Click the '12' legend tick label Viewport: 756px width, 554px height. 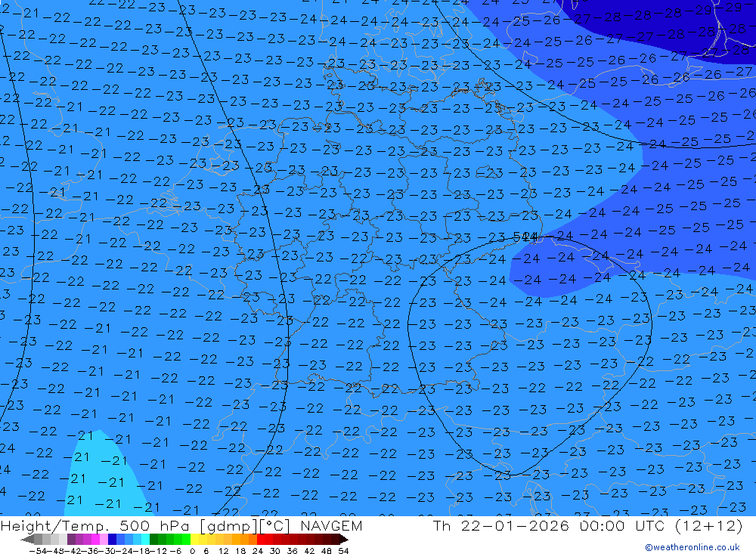[223, 551]
